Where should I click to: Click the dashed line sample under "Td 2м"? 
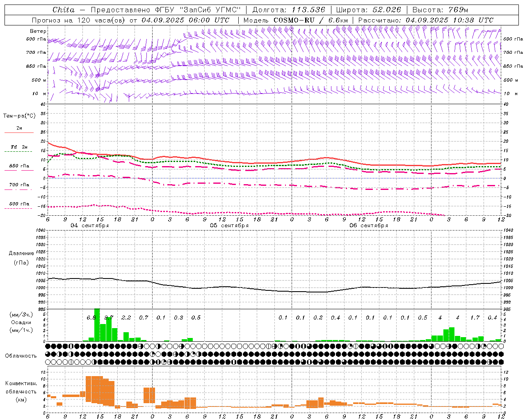[x=18, y=152]
